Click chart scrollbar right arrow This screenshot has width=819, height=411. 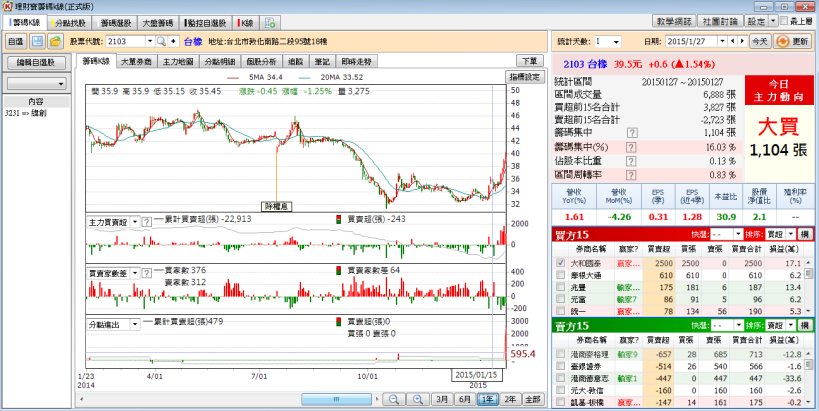(x=378, y=400)
